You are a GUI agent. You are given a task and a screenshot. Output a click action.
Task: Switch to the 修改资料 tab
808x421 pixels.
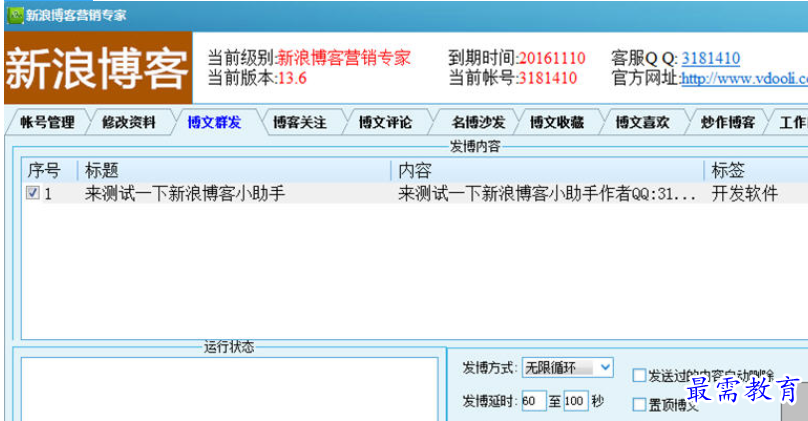point(129,122)
